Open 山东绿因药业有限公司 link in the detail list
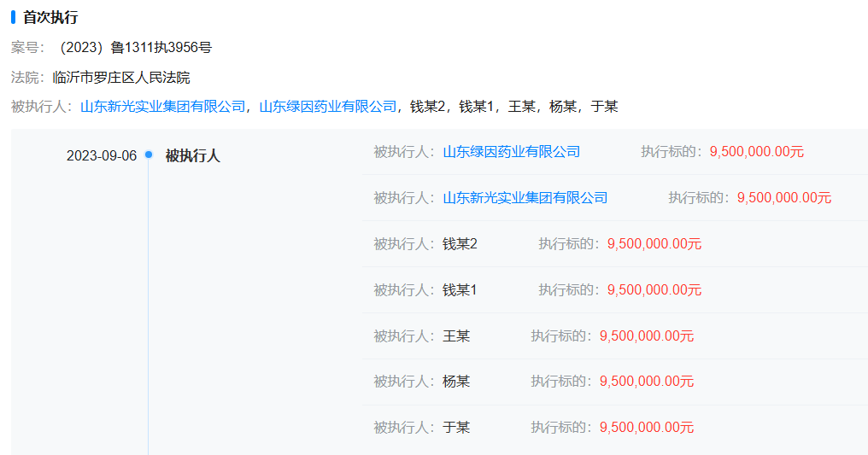This screenshot has width=868, height=455. pyautogui.click(x=512, y=152)
